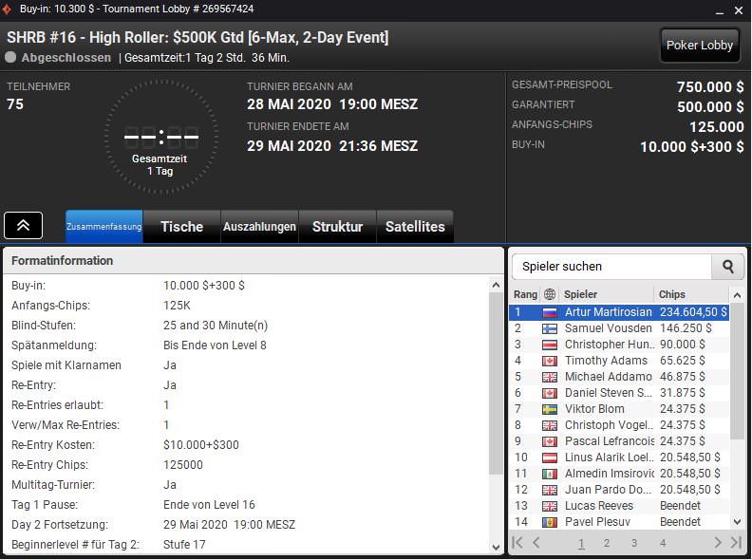Open the Satellites tab
The width and height of the screenshot is (752, 560).
coord(415,226)
